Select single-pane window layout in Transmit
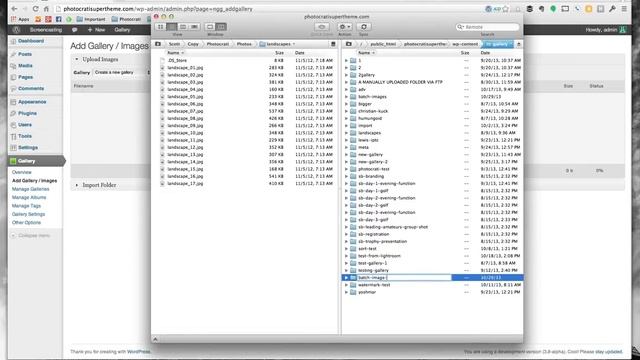 [x=210, y=27]
